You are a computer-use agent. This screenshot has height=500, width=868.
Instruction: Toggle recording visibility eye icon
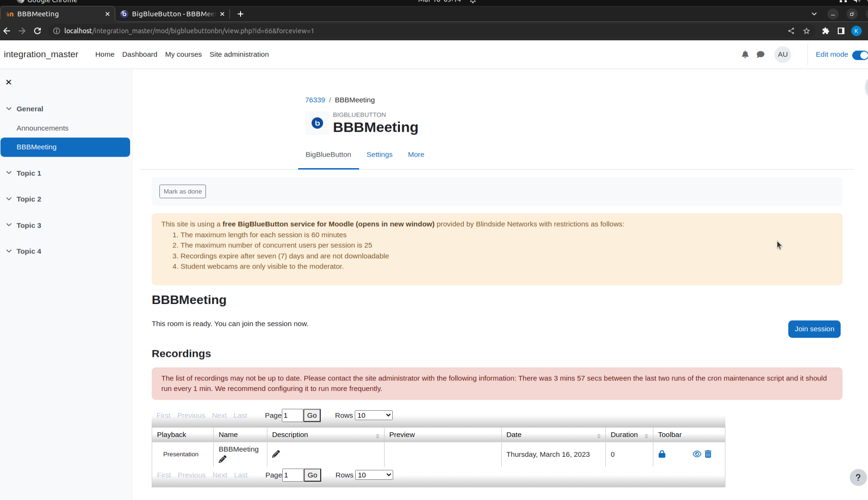click(697, 454)
